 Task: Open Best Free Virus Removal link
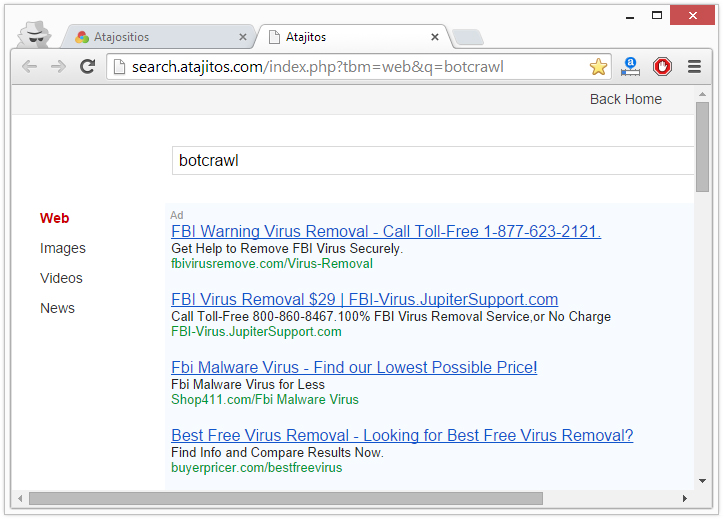coord(402,435)
